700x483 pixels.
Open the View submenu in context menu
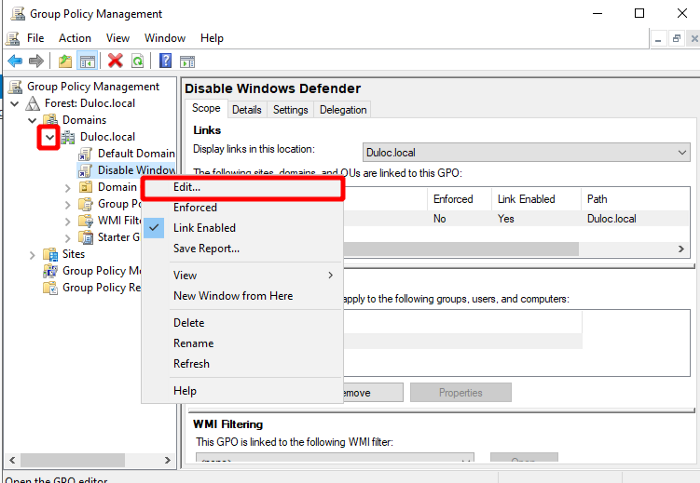(242, 275)
